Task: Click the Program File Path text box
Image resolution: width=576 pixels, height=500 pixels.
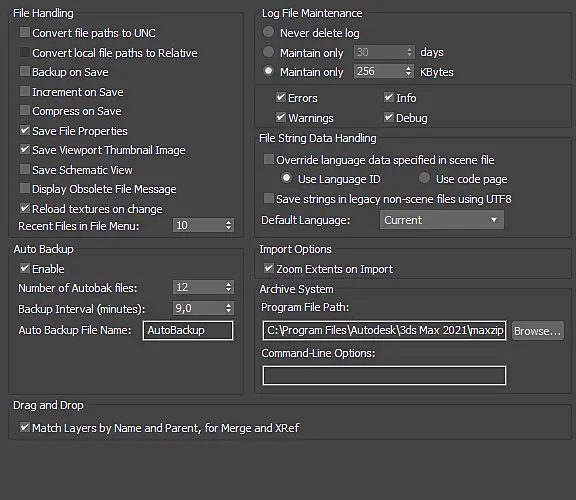Action: (384, 330)
